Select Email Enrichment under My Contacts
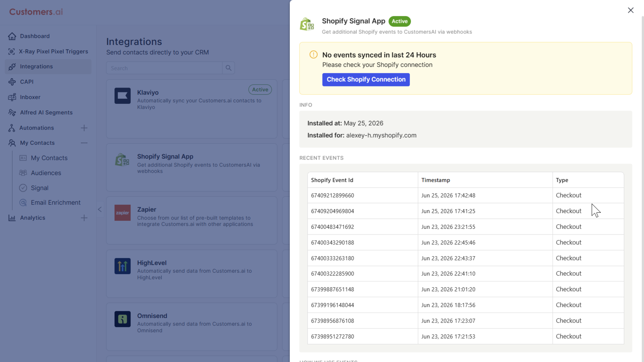644x362 pixels. (56, 203)
